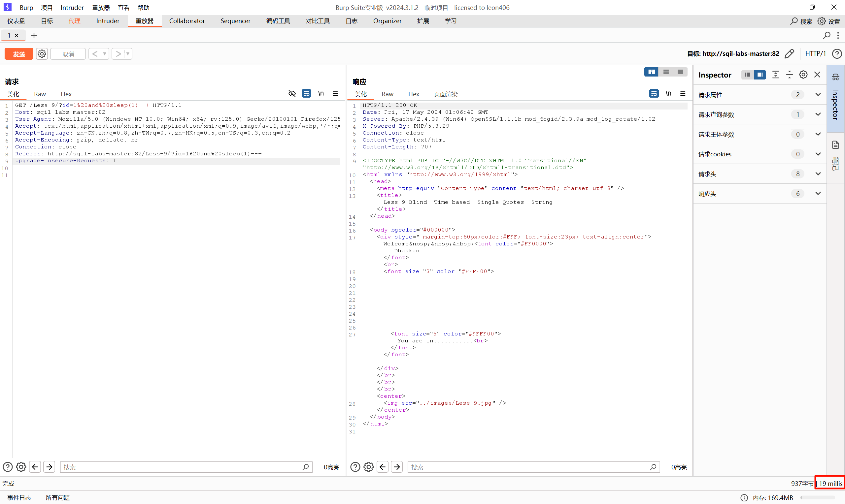Toggle hide non-printable request characters eye icon
The width and height of the screenshot is (845, 504).
[x=292, y=93]
